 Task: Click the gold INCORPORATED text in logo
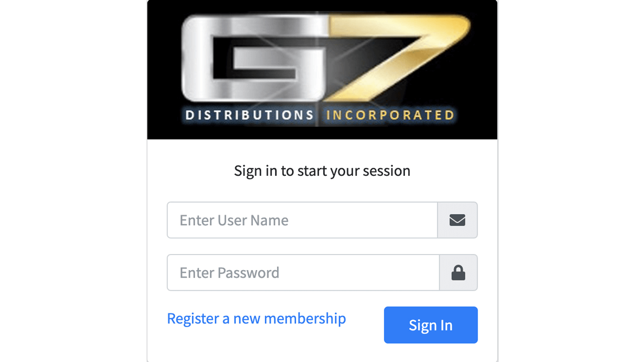pos(390,115)
